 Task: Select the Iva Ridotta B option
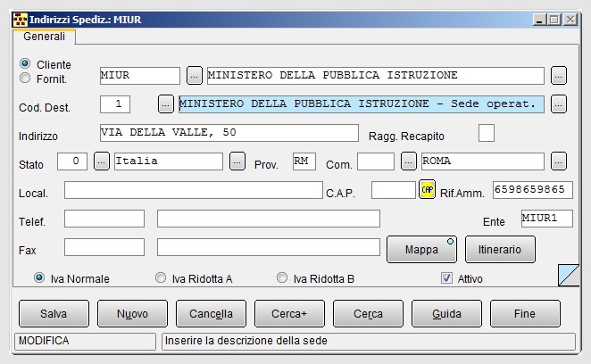coord(282,277)
